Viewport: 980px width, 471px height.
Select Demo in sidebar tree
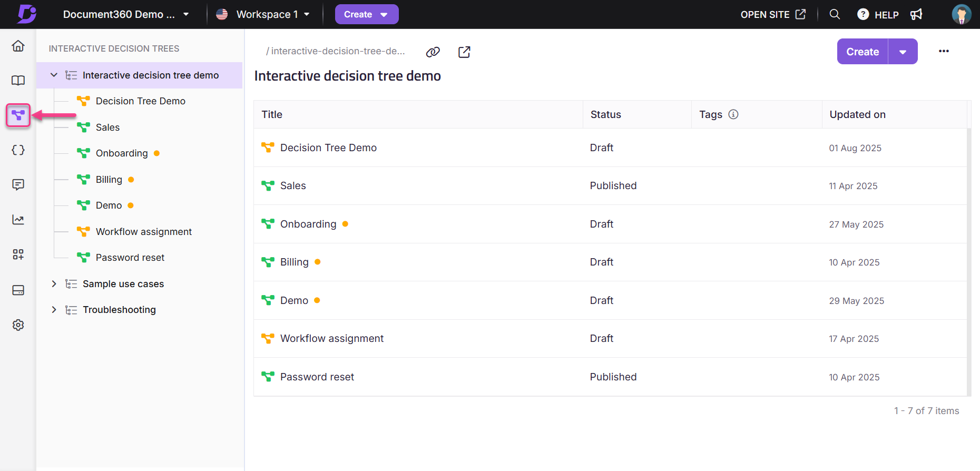point(109,205)
